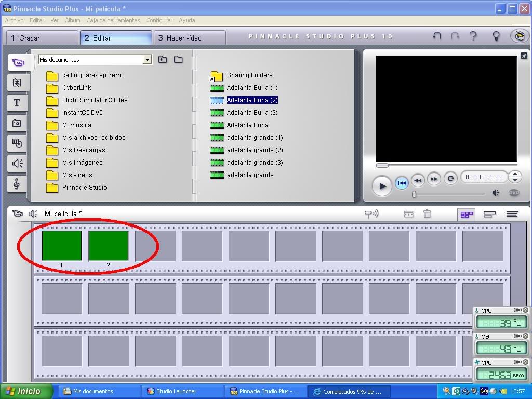Click the fast forward button

[x=434, y=179]
